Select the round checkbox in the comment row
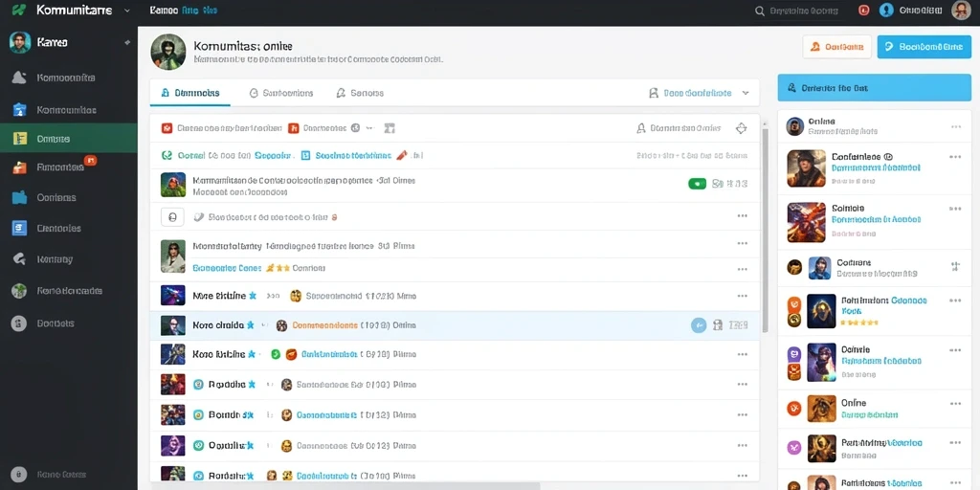Viewport: 980px width, 490px height. [172, 217]
